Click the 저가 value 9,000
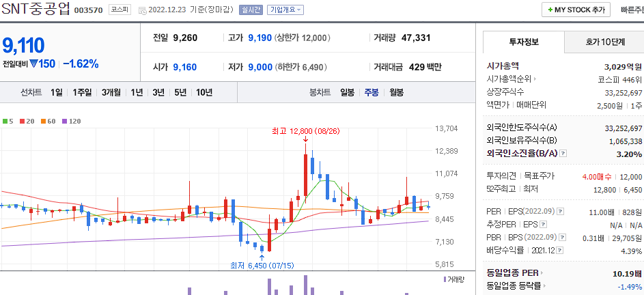The width and height of the screenshot is (644, 295). click(x=260, y=67)
